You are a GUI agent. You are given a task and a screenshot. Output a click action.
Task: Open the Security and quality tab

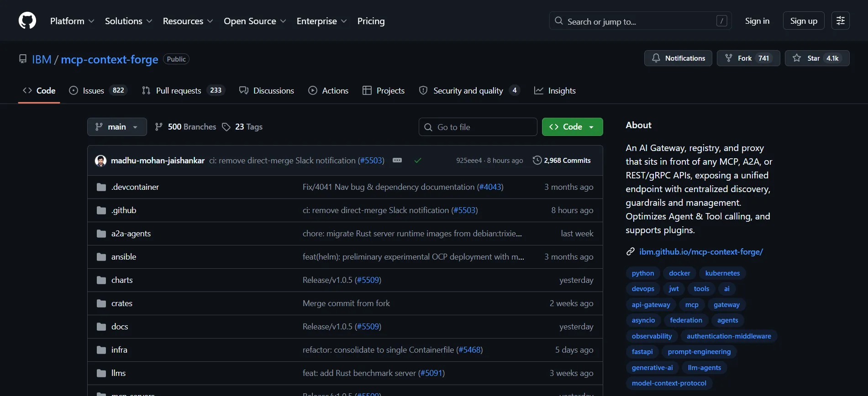pyautogui.click(x=469, y=91)
